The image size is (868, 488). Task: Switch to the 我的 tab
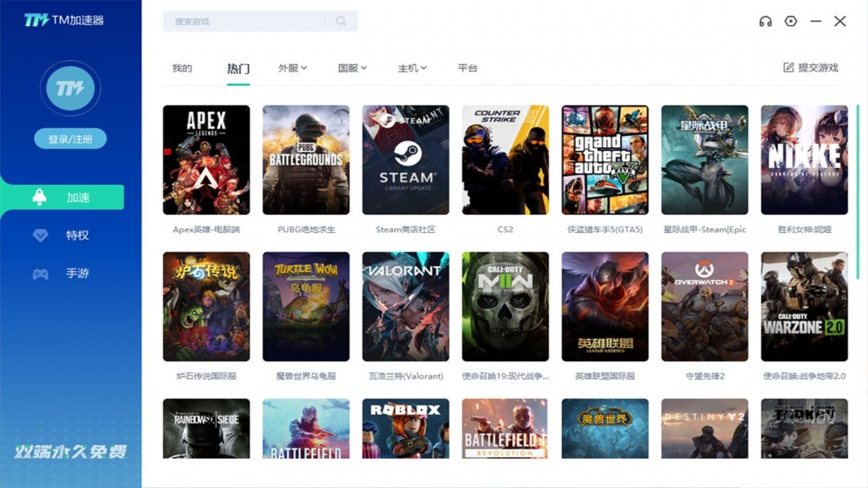click(182, 68)
